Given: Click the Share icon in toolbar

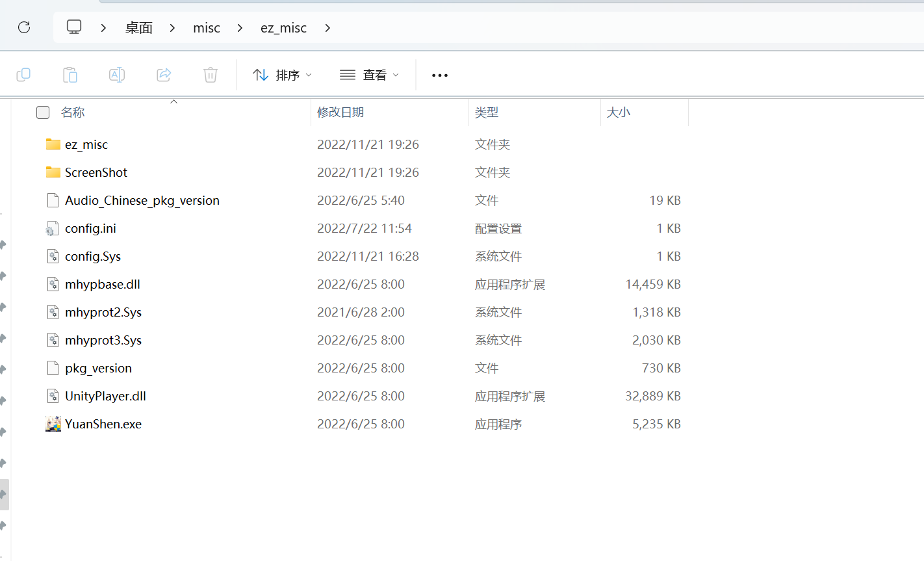Looking at the screenshot, I should coord(164,75).
